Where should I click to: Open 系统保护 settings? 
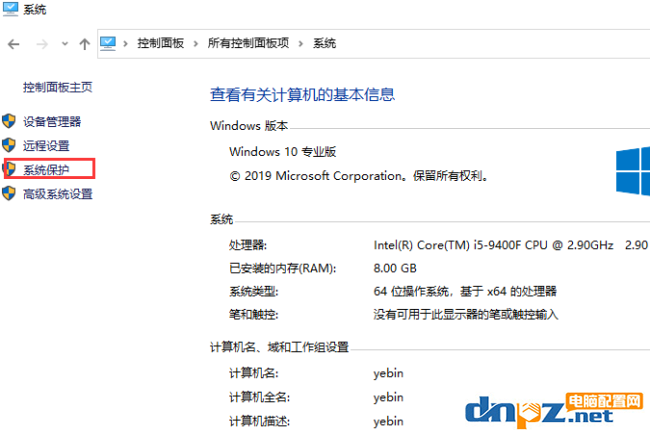click(46, 170)
